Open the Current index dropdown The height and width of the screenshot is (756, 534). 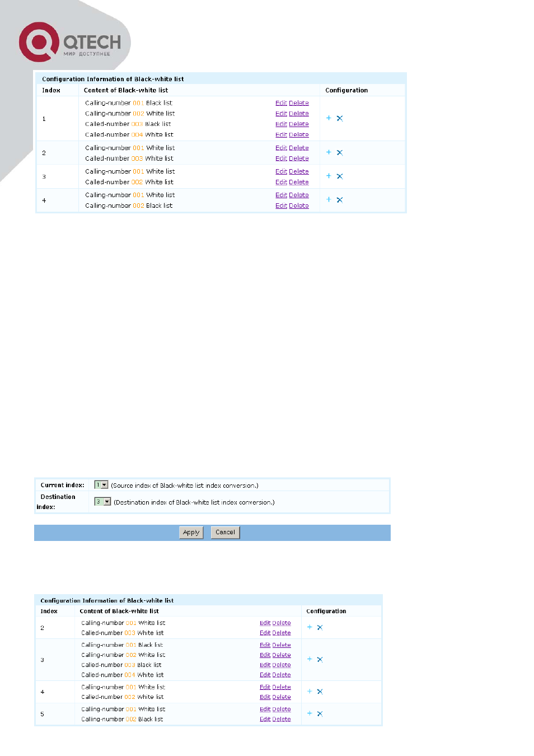tap(101, 485)
